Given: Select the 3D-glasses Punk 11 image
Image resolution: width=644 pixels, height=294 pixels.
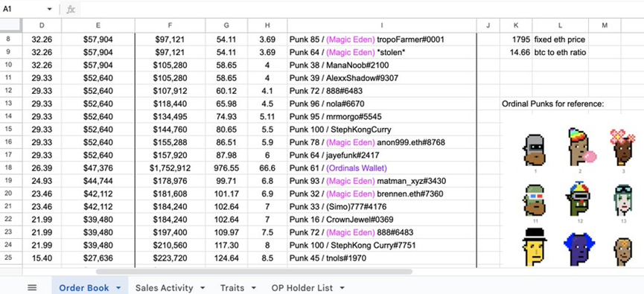Looking at the screenshot, I should coord(535,201).
